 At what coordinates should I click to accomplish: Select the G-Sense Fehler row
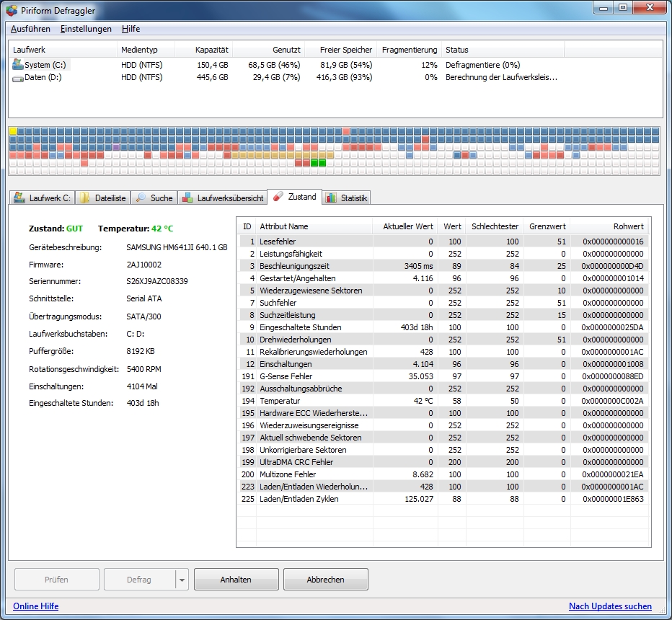pyautogui.click(x=443, y=376)
